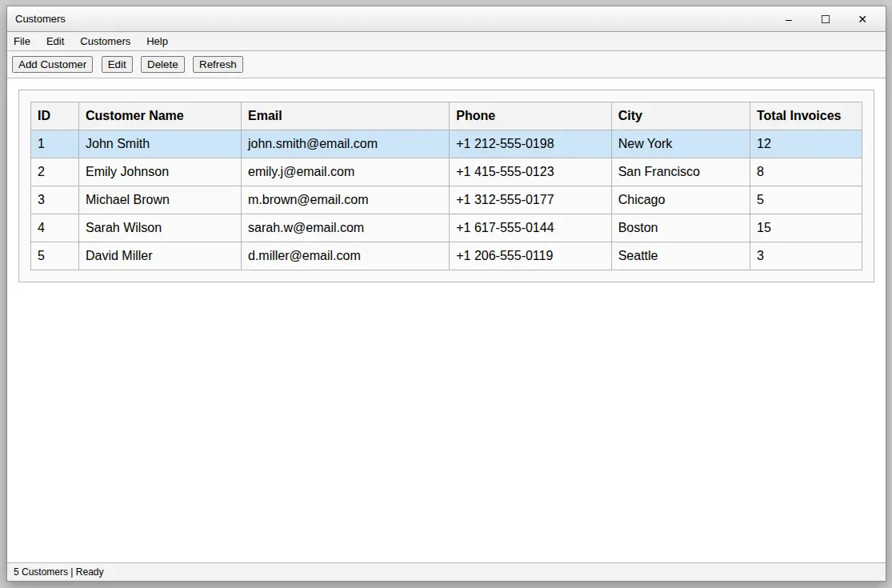Refresh the customer list

pos(218,65)
